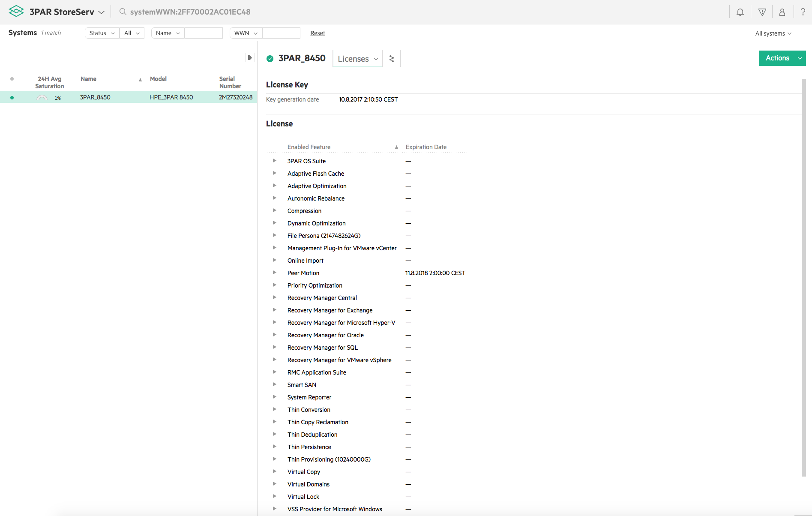Open the Licenses view selector

coord(357,59)
